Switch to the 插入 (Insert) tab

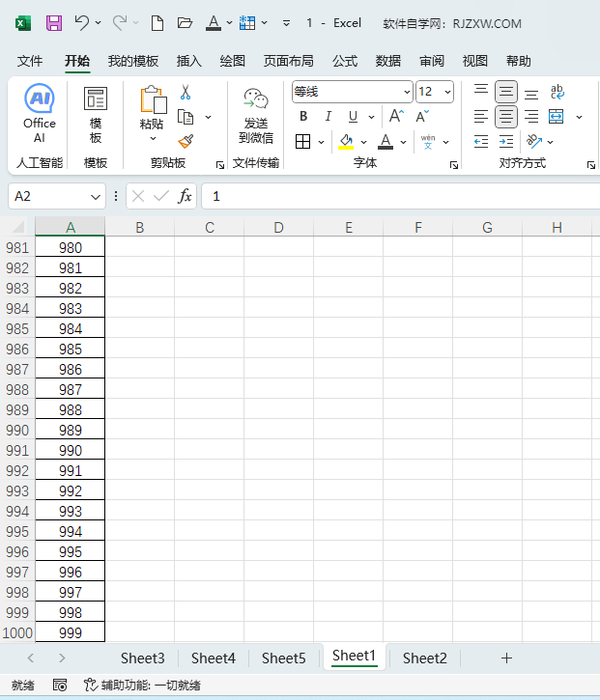coord(189,61)
